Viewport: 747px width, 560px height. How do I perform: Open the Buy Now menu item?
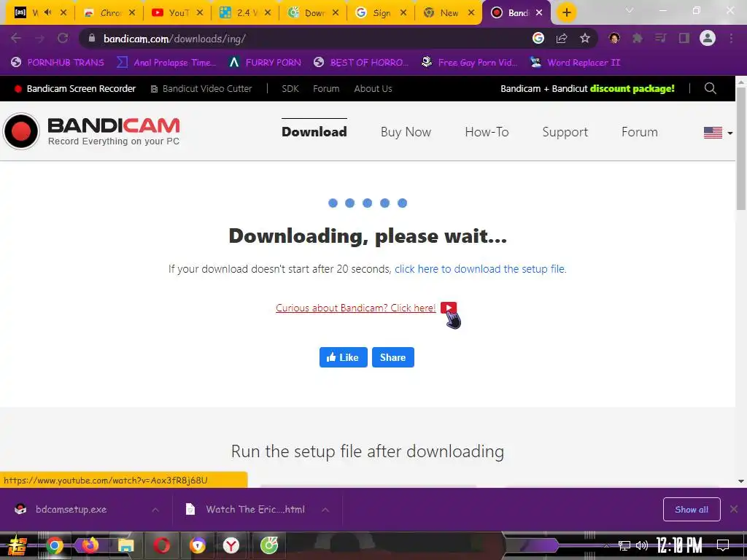406,132
